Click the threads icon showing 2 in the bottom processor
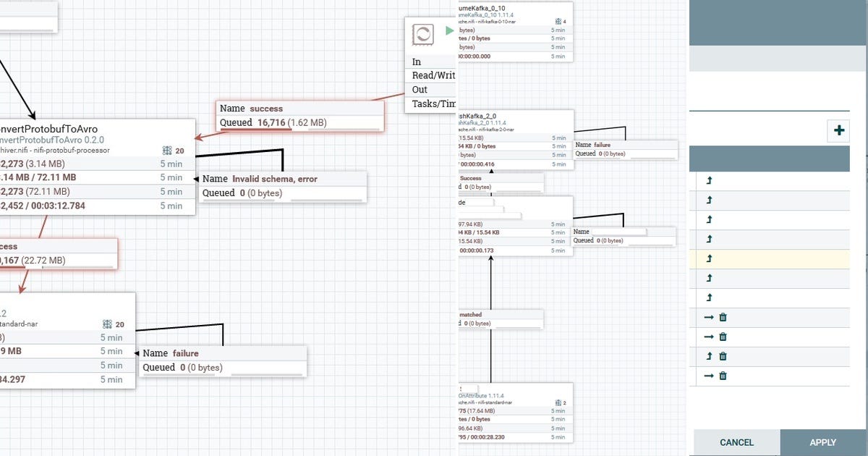This screenshot has width=868, height=456. (x=558, y=402)
